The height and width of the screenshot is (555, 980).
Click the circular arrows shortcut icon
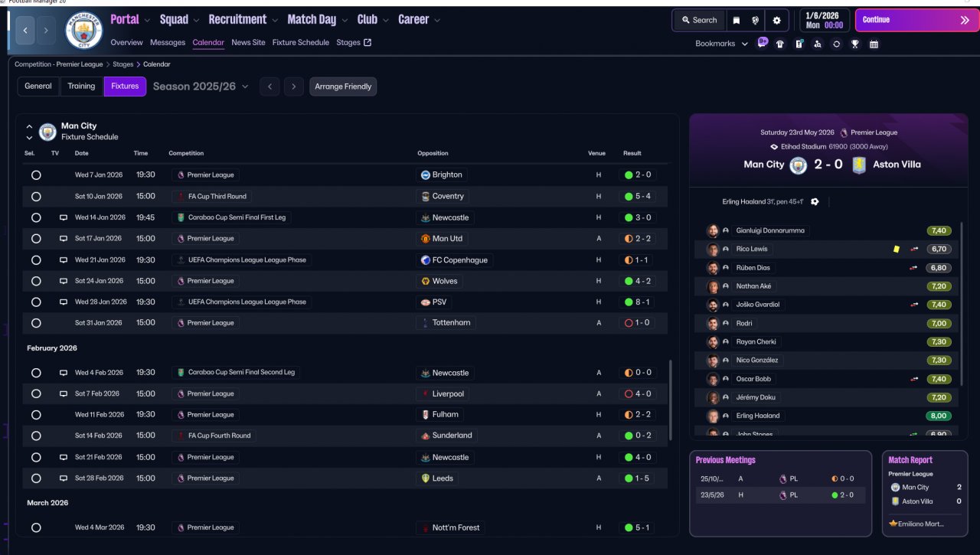point(836,44)
